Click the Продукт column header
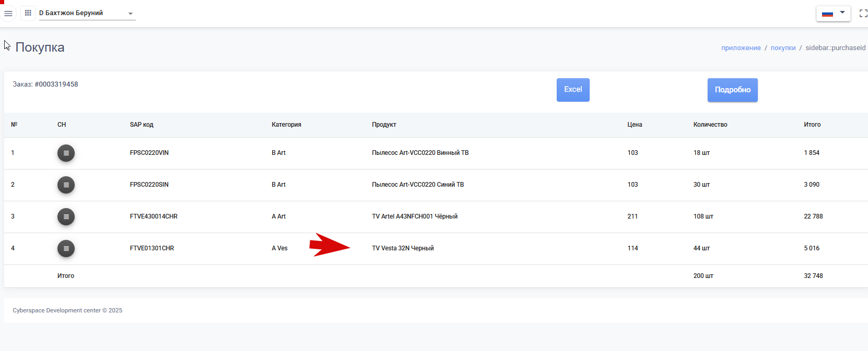 click(384, 125)
